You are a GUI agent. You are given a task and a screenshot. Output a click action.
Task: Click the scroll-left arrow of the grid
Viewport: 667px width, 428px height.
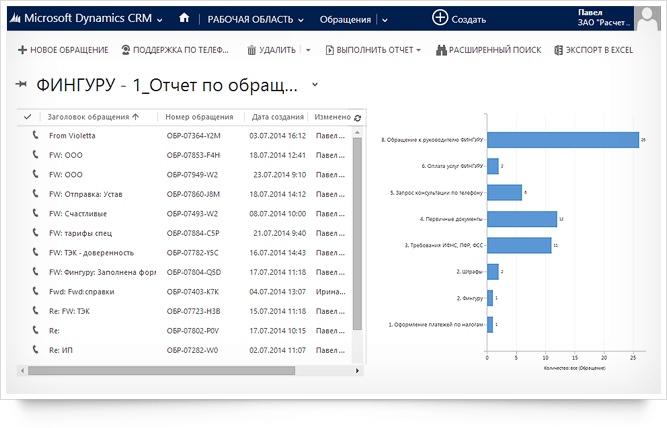tap(22, 371)
